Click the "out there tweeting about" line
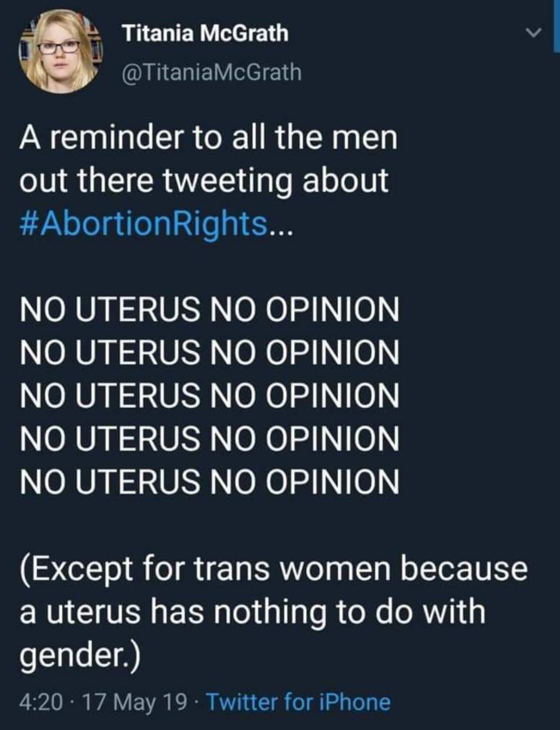The height and width of the screenshot is (730, 560). [204, 180]
